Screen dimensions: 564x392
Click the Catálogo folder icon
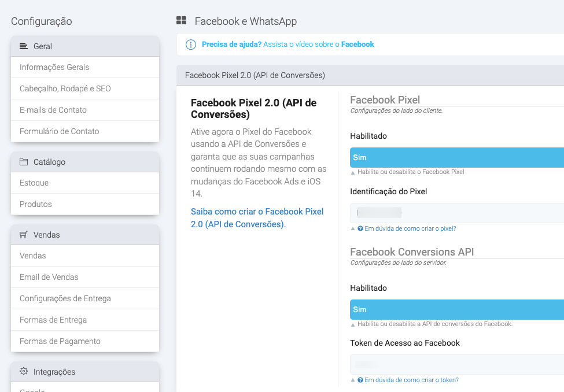pyautogui.click(x=24, y=162)
